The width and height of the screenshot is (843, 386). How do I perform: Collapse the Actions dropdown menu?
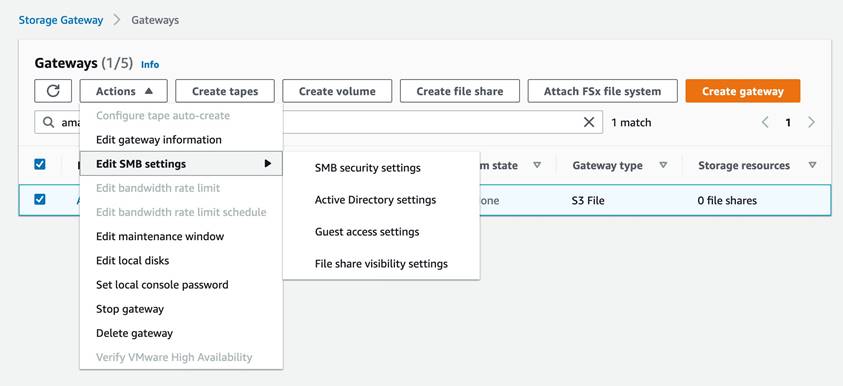(x=124, y=91)
